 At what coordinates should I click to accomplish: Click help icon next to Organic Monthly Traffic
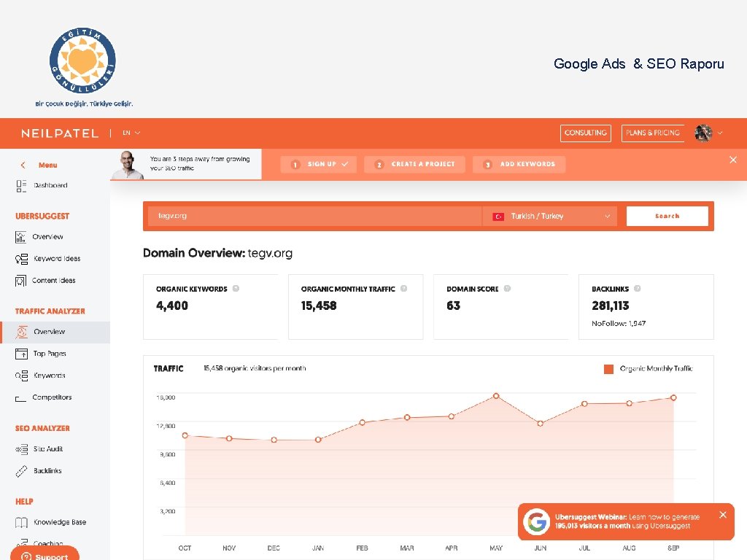403,289
